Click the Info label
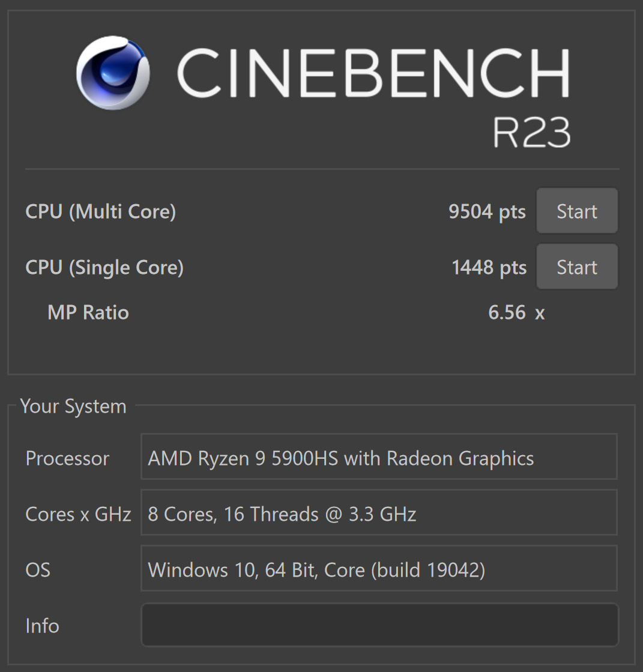Viewport: 643px width, 672px height. click(42, 626)
